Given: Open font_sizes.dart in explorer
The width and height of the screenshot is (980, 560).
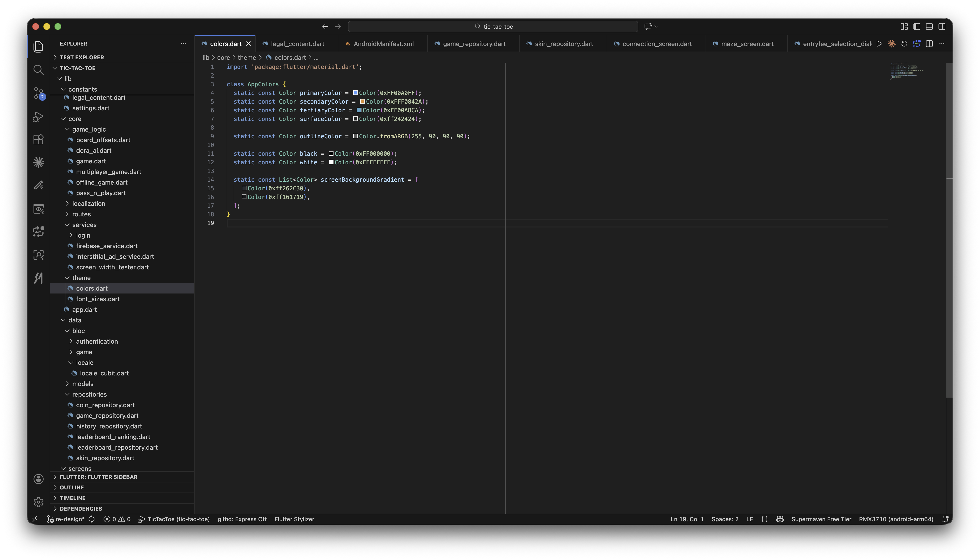Looking at the screenshot, I should click(122, 299).
